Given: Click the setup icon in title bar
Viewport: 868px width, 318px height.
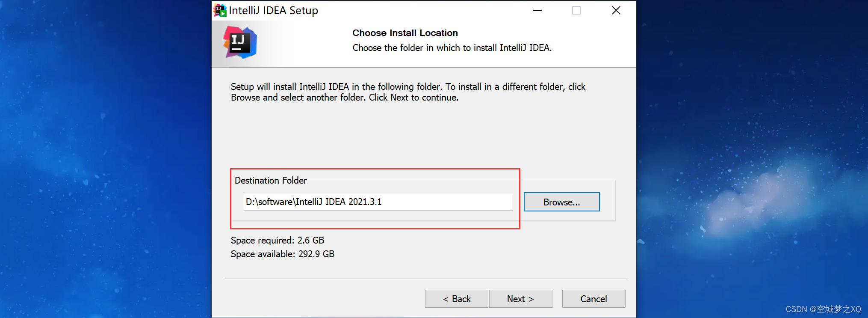Looking at the screenshot, I should (x=220, y=10).
